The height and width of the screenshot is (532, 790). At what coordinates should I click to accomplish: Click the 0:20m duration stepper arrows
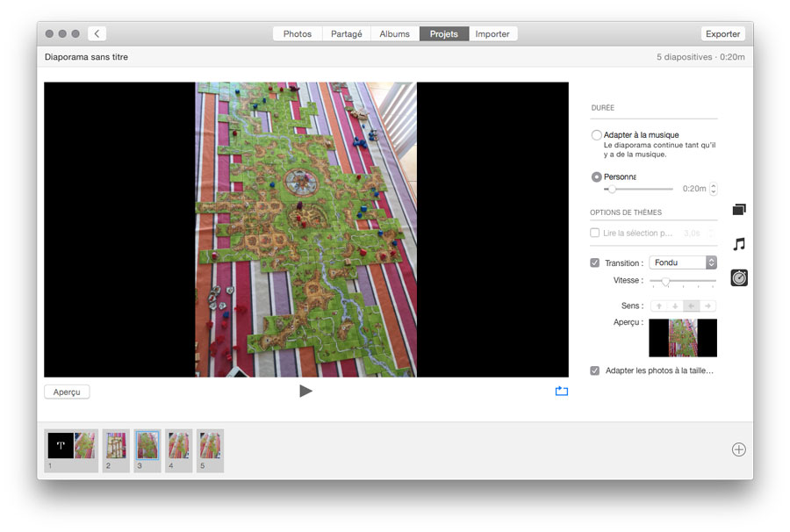713,189
